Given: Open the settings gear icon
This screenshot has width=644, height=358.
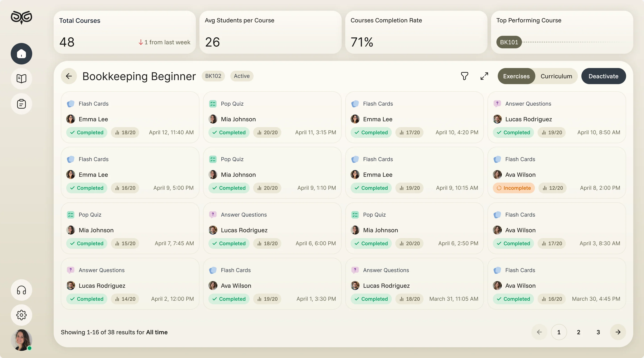Looking at the screenshot, I should point(21,315).
